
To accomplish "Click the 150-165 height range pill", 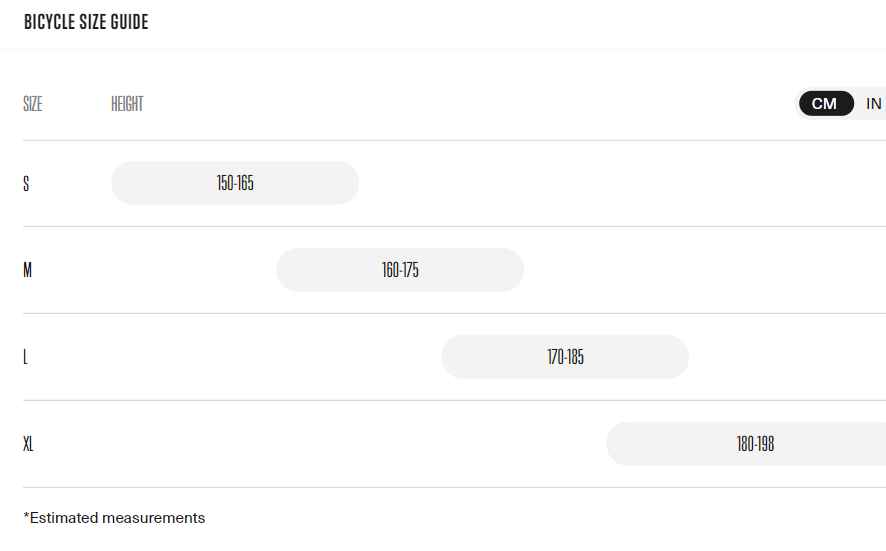I will 235,183.
